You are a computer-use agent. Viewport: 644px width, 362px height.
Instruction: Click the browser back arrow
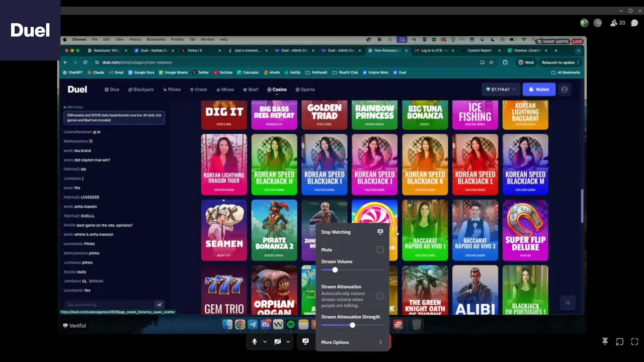click(65, 62)
